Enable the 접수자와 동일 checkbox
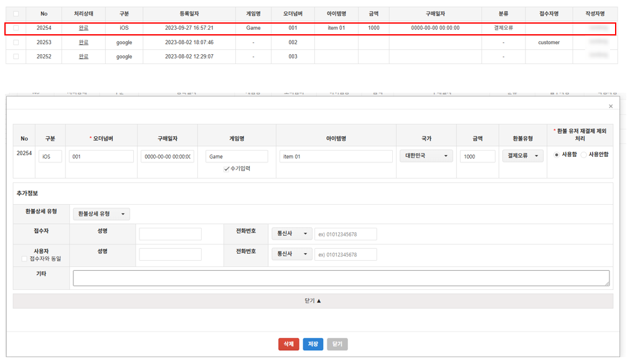Screen dimensions: 630x364 click(x=24, y=259)
